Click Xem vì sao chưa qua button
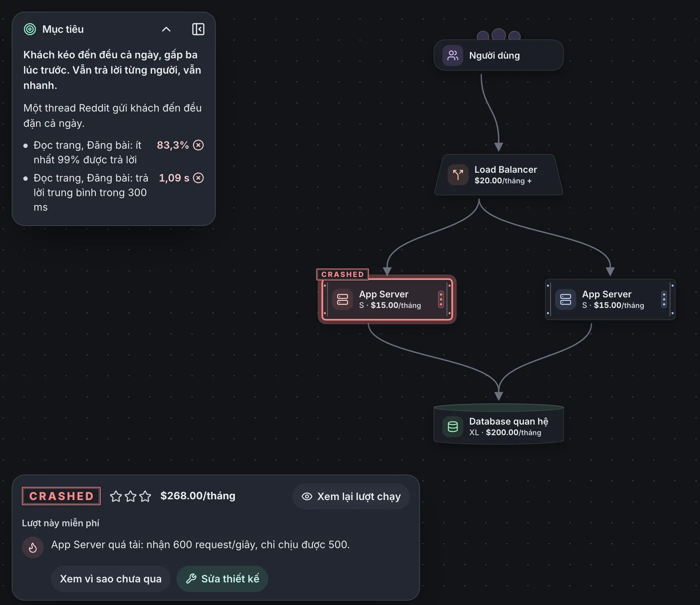Screen dimensions: 700x605 pos(110,579)
